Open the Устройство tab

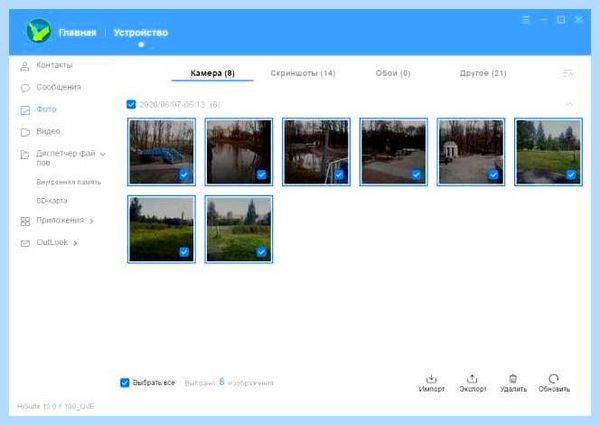[x=140, y=33]
